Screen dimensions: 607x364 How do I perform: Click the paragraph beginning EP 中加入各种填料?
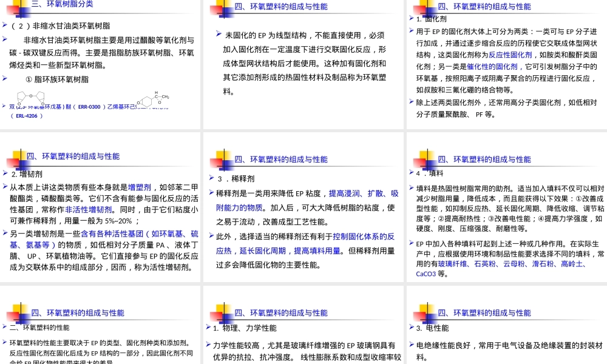pos(510,259)
